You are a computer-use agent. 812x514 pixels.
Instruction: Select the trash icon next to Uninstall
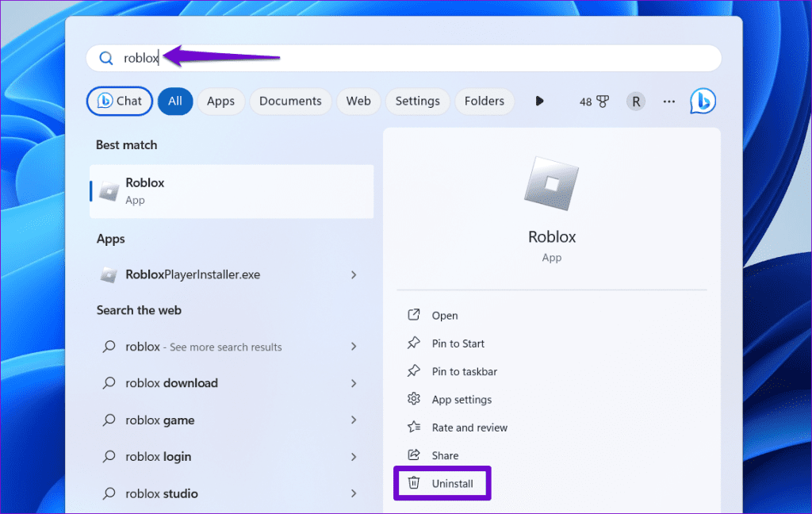click(413, 482)
